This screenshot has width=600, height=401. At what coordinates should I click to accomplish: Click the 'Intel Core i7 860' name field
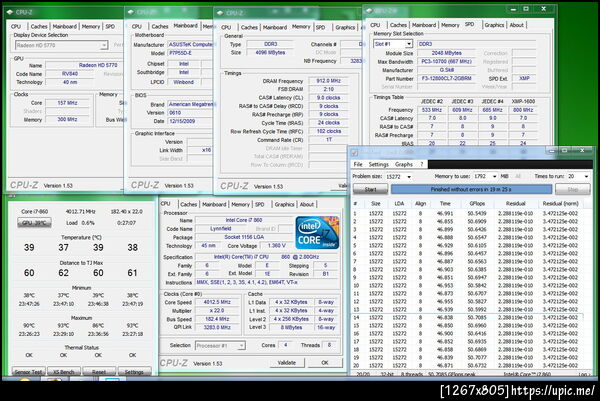(x=244, y=220)
